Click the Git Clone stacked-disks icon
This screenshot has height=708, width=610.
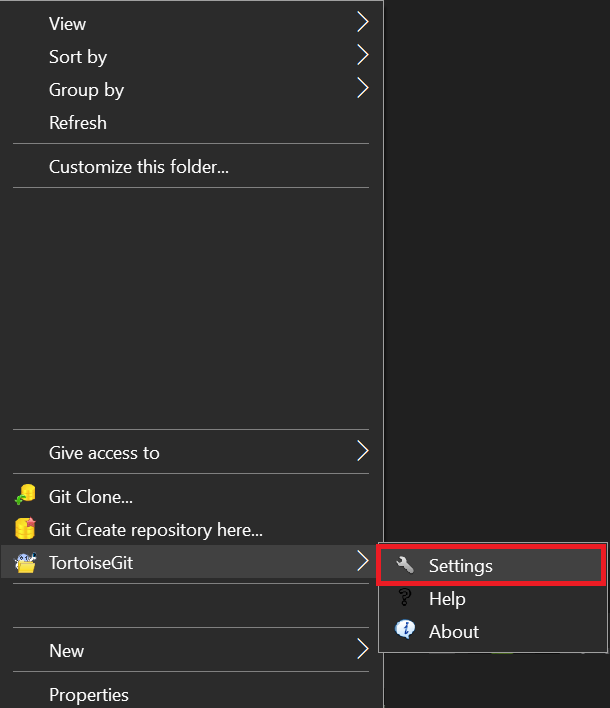click(x=25, y=495)
